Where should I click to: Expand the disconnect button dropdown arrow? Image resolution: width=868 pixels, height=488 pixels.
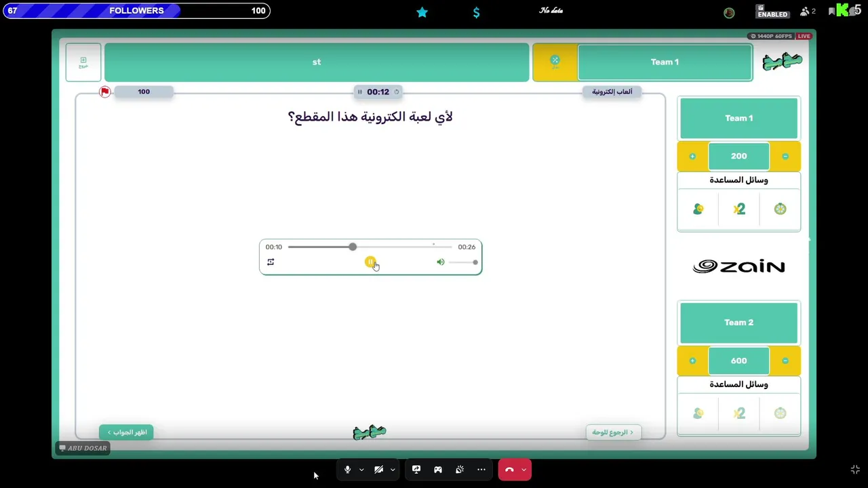click(x=524, y=470)
